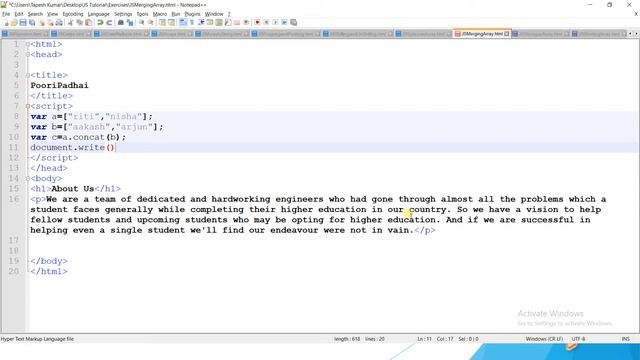Toggle Function List panel icon
The image size is (640, 360).
pyautogui.click(x=228, y=22)
